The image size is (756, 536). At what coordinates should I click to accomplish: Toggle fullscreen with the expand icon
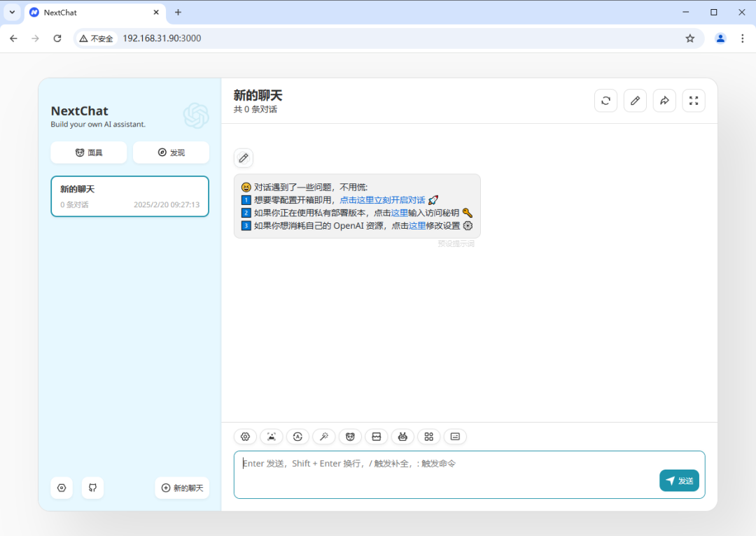coord(694,101)
